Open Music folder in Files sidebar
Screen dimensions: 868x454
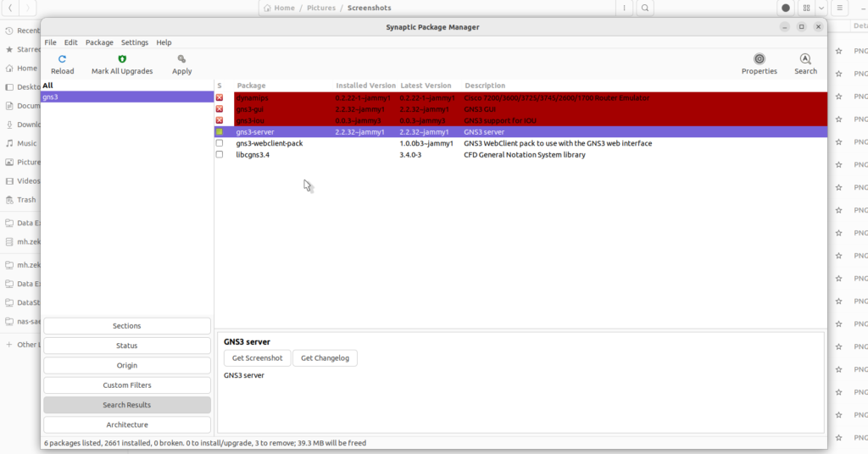(26, 144)
